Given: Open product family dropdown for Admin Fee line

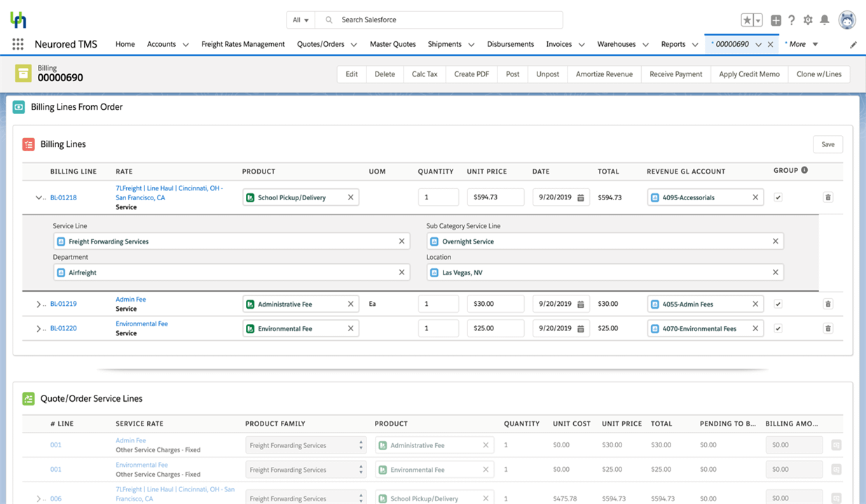Looking at the screenshot, I should [306, 445].
